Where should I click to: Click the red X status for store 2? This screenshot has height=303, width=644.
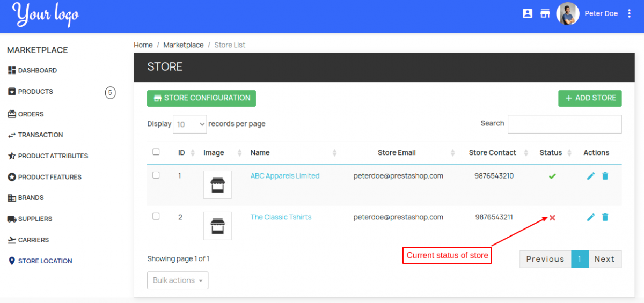tap(552, 218)
